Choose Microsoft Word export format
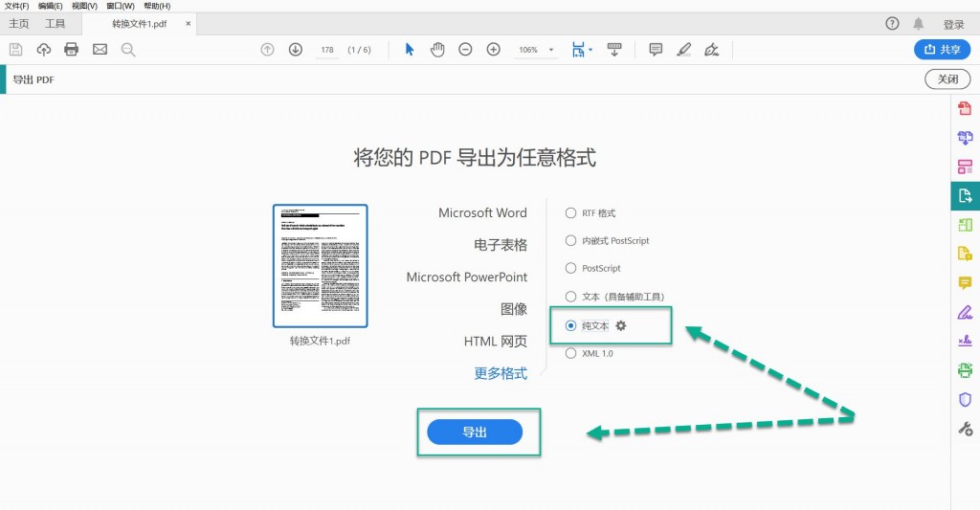The height and width of the screenshot is (510, 980). [x=482, y=212]
